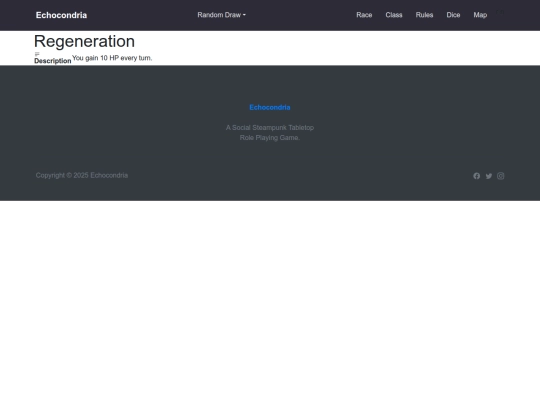
Task: Click the Description label
Action: point(53,61)
